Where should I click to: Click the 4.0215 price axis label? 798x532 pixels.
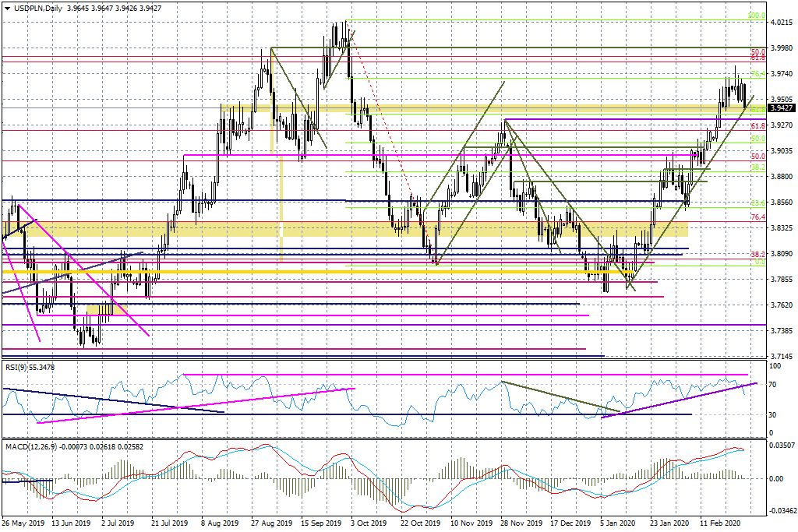click(782, 23)
